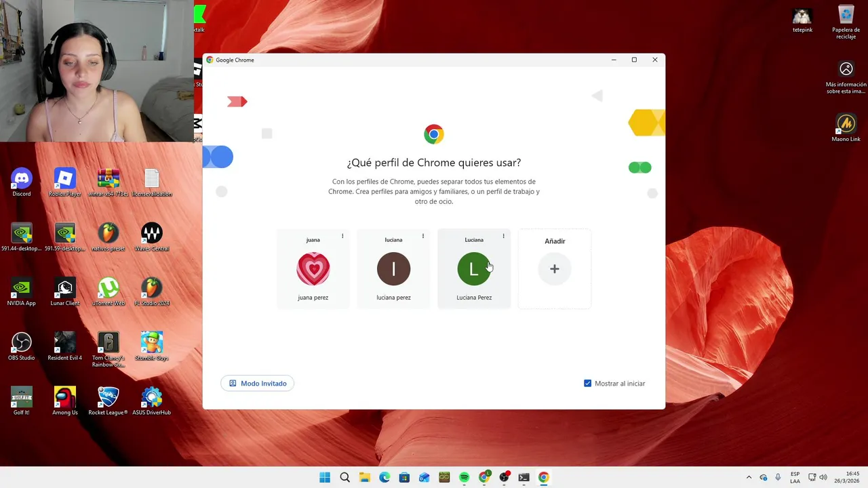
Task: Open more options for the green Luciana profile
Action: 503,236
